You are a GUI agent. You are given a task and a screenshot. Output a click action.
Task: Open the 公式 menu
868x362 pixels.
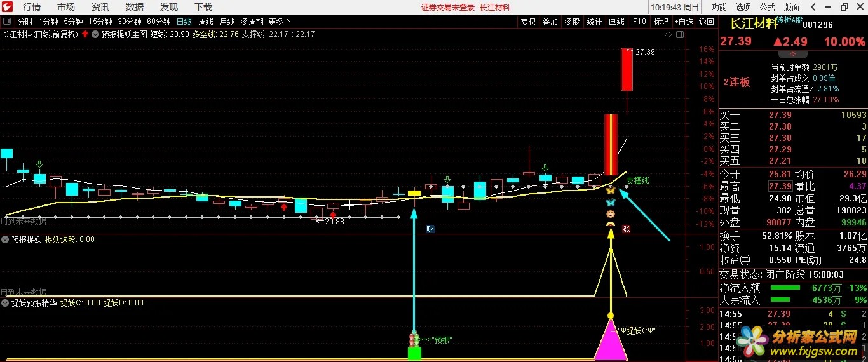coord(767,7)
